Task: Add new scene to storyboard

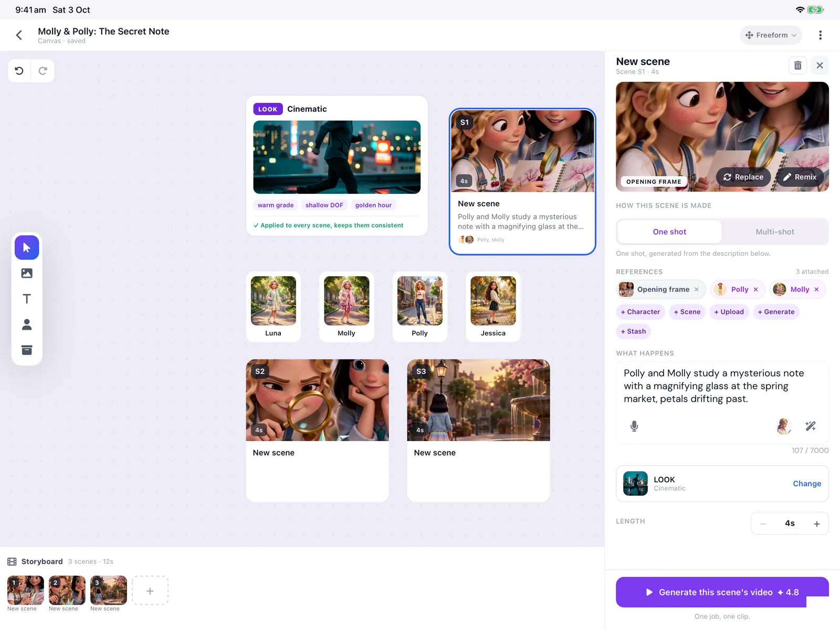Action: pos(150,591)
